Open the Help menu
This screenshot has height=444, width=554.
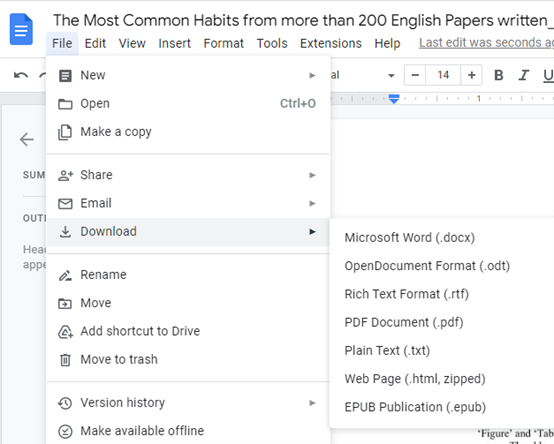click(x=387, y=43)
